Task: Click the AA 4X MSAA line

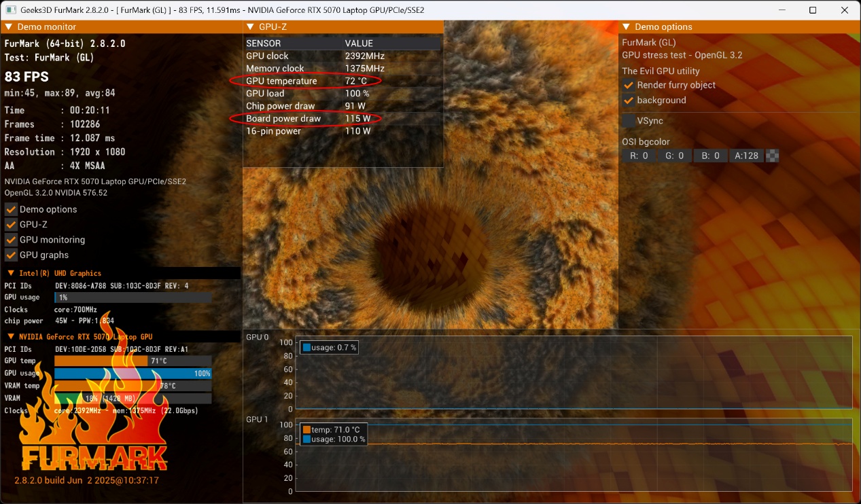Action: [x=54, y=166]
